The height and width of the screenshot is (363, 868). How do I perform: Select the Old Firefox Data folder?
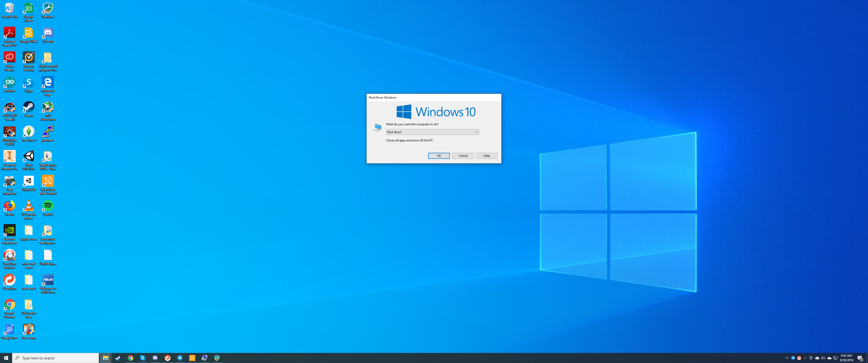(29, 309)
